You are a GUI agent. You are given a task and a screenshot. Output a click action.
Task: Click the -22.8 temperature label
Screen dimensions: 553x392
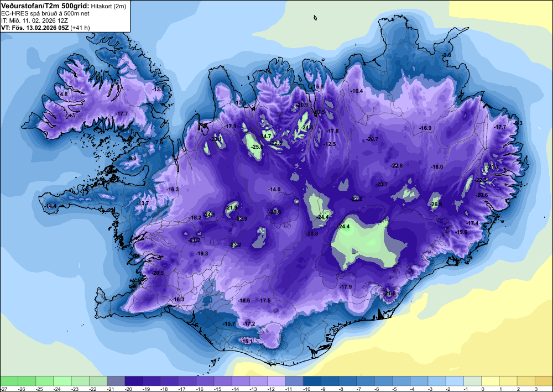coord(397,166)
